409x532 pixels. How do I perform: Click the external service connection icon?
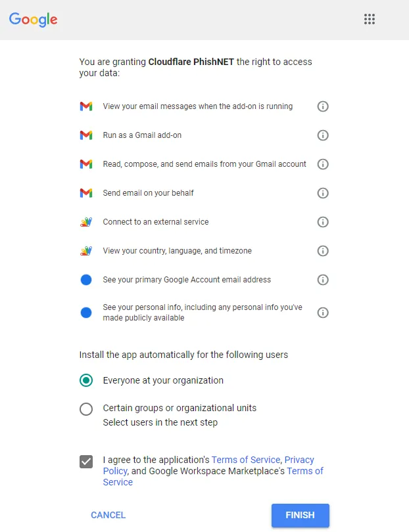coord(85,222)
